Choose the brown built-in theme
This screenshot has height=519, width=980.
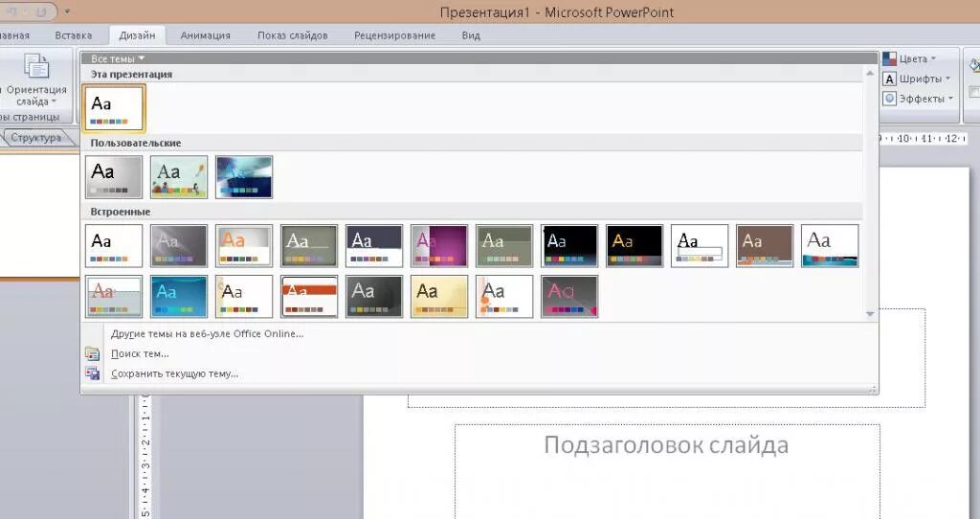coord(765,246)
